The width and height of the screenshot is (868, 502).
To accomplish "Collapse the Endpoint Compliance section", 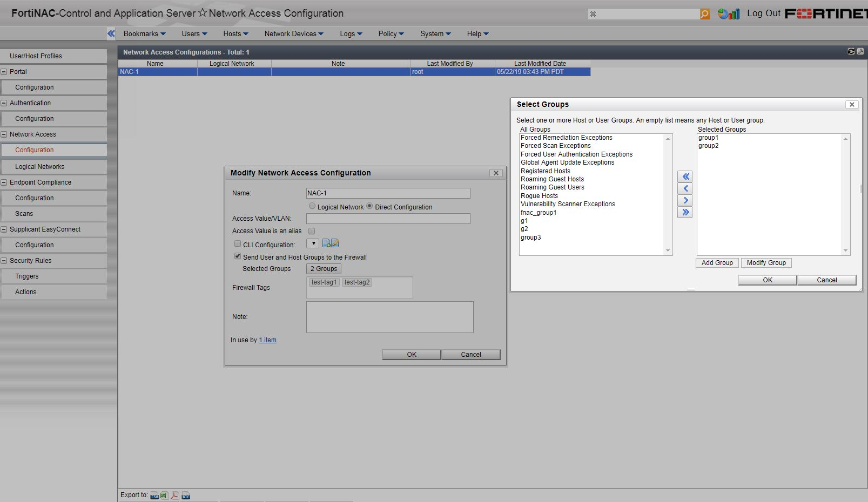I will point(4,182).
